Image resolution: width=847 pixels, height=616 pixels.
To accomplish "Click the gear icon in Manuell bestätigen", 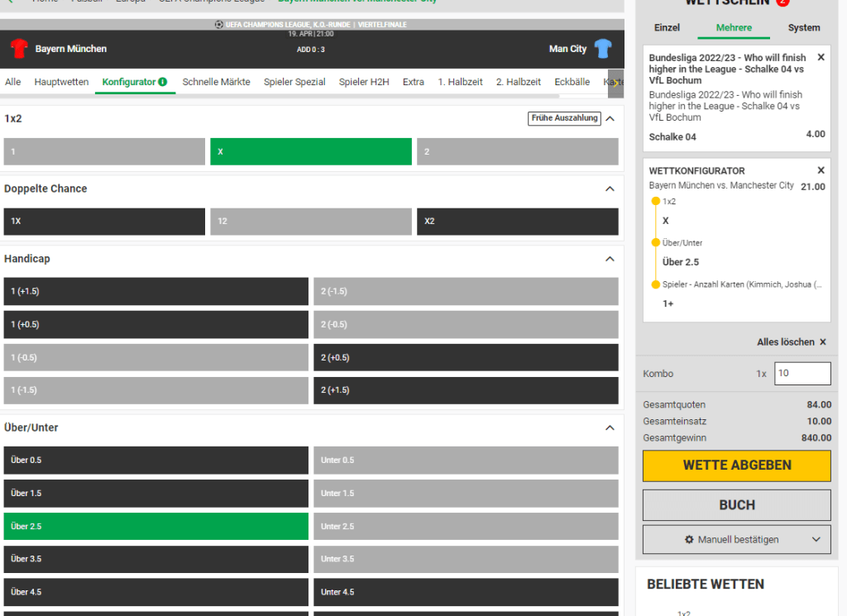I will tap(689, 539).
